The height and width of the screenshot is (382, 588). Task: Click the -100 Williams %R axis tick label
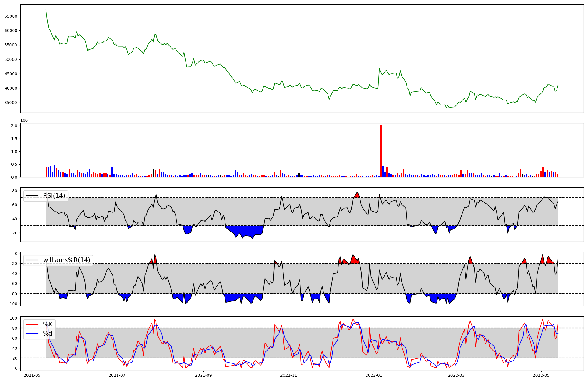coord(12,304)
